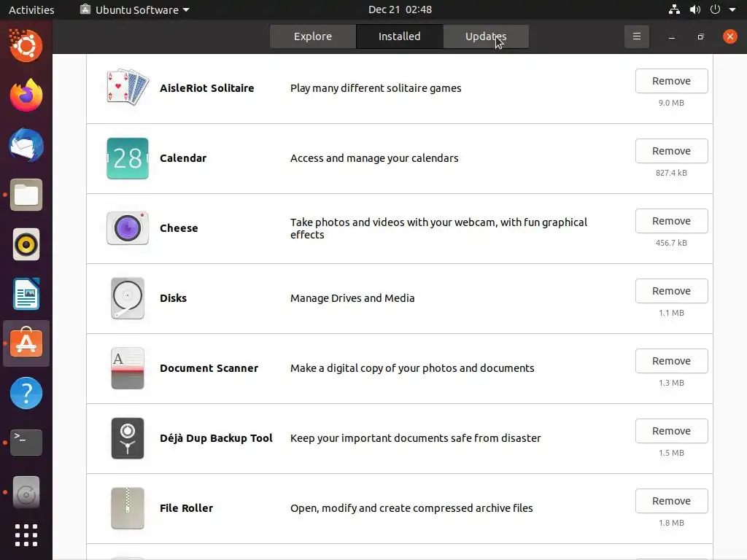Switch to the Updates tab
The height and width of the screenshot is (560, 747).
click(x=486, y=36)
